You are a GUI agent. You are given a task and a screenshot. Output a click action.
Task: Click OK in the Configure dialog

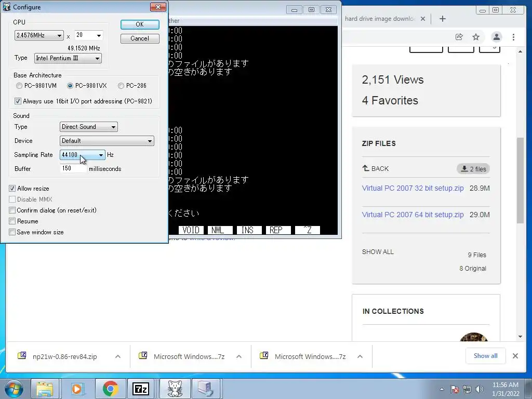(140, 24)
